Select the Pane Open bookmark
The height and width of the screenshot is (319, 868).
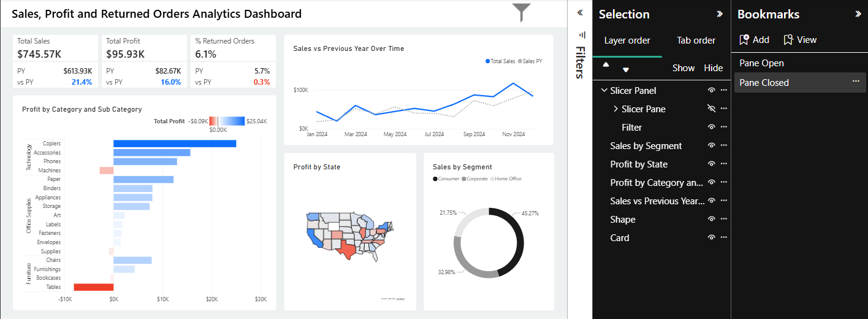tap(761, 63)
